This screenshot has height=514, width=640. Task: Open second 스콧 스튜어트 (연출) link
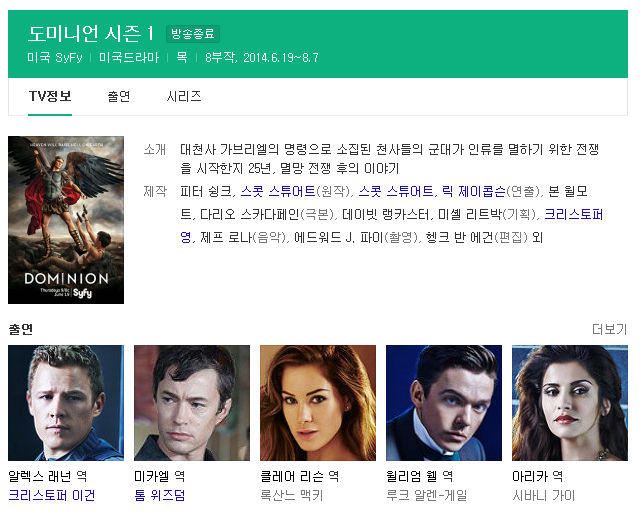tap(396, 191)
